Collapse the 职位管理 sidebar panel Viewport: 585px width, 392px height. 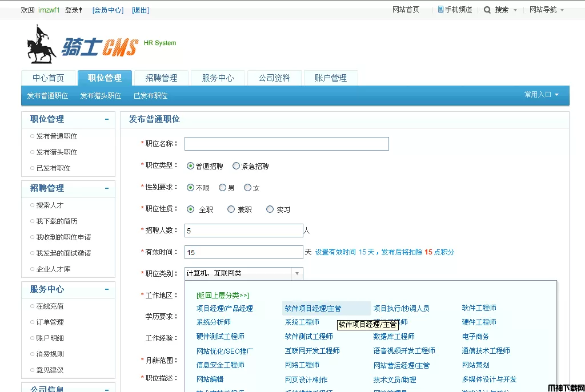click(x=106, y=119)
